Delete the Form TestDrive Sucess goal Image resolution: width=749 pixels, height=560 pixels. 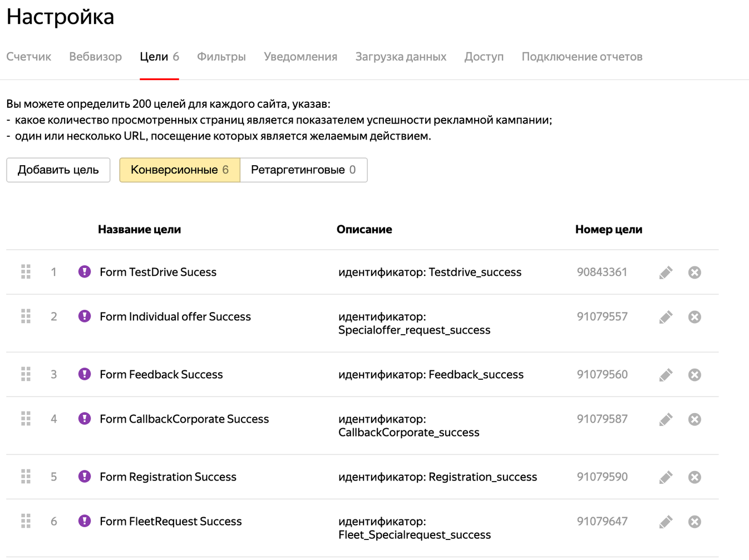tap(694, 272)
